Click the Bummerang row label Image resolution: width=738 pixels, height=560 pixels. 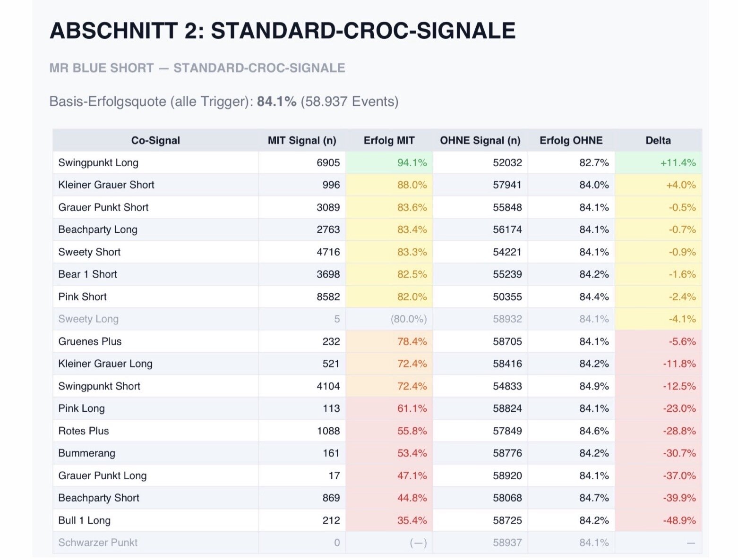[86, 453]
